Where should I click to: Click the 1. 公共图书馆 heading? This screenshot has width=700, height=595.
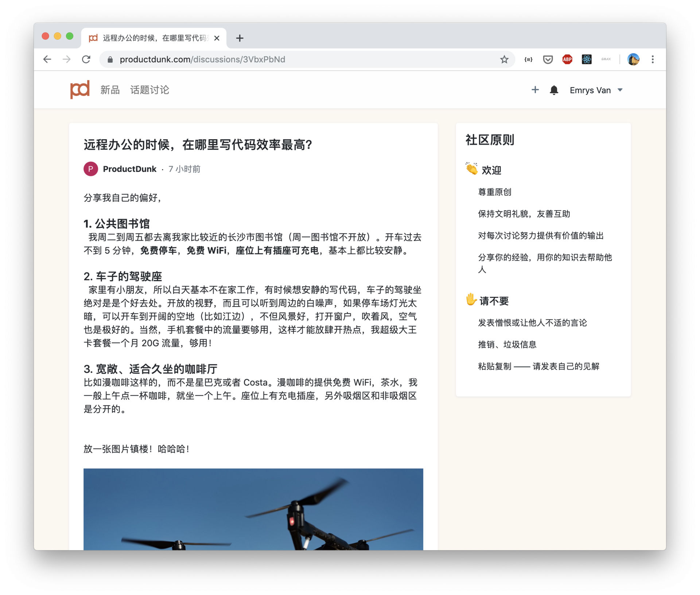(x=117, y=223)
